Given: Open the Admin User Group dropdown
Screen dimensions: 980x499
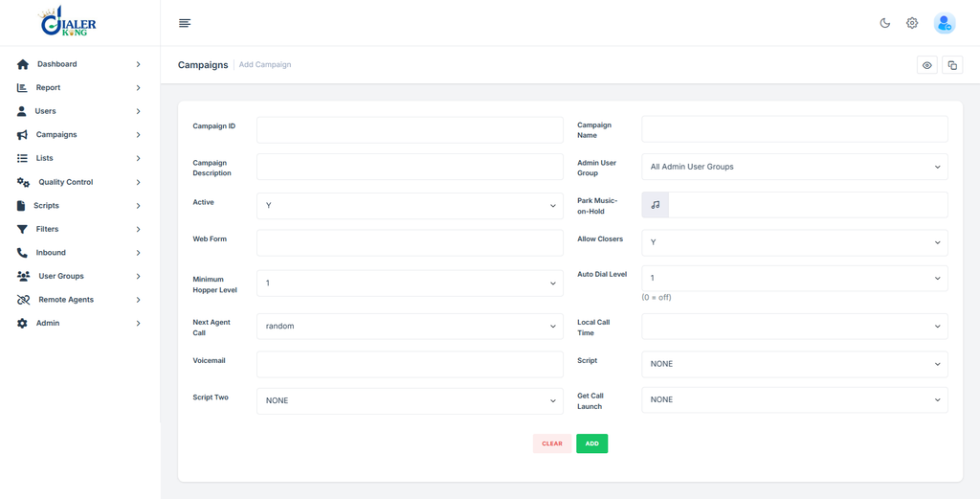Looking at the screenshot, I should [794, 167].
